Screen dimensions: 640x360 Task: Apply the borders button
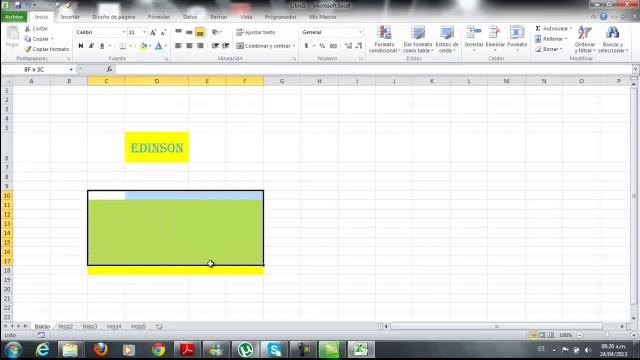[122, 46]
